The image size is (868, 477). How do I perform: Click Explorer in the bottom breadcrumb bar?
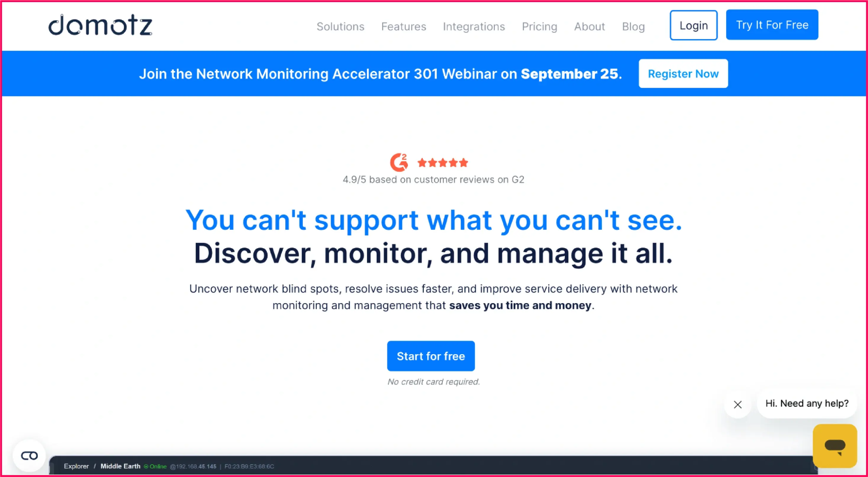click(76, 467)
